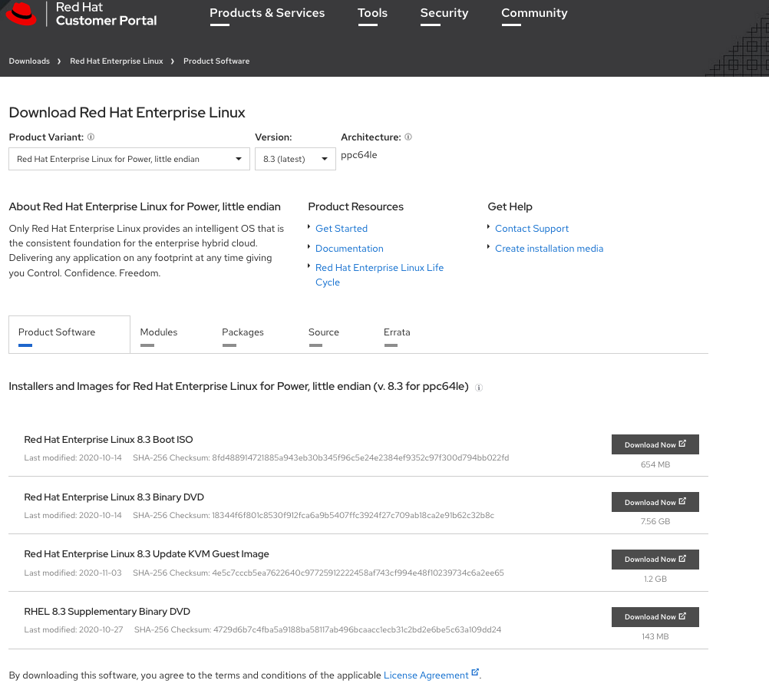Click the ppc64le architecture value
The height and width of the screenshot is (700, 769).
point(359,155)
